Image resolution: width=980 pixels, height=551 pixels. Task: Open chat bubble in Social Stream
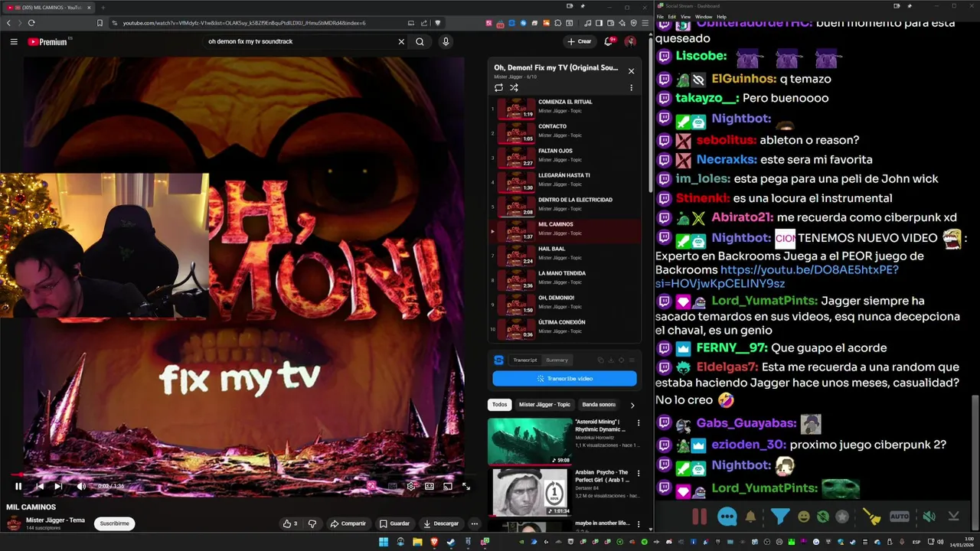[x=727, y=517]
